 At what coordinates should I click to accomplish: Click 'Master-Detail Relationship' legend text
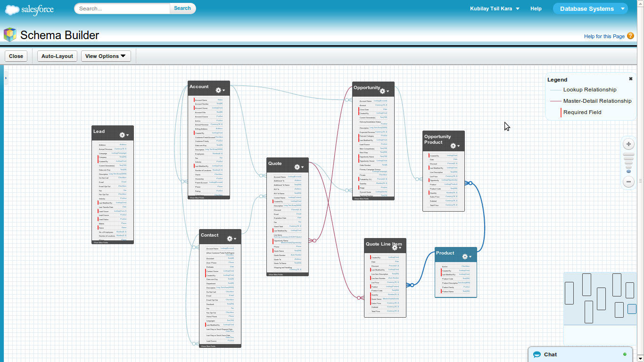click(x=597, y=101)
